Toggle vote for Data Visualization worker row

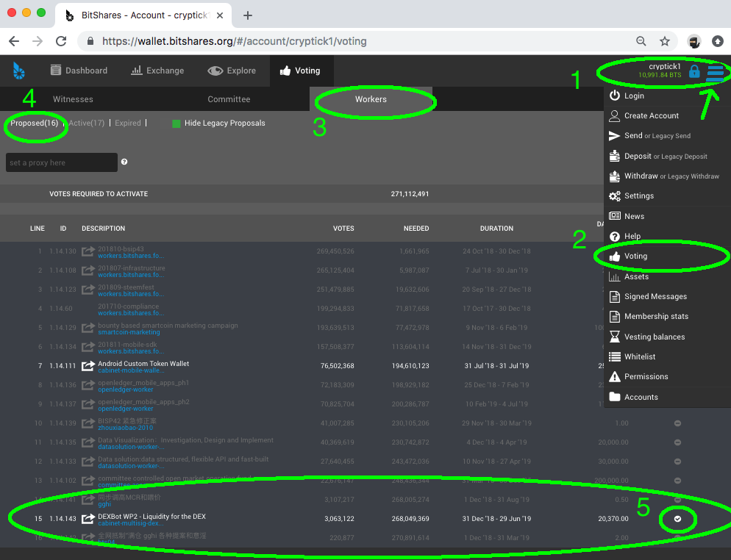pos(677,442)
